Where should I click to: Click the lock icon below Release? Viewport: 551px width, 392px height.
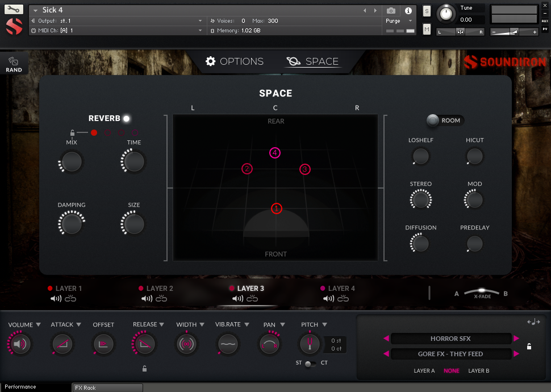click(144, 369)
